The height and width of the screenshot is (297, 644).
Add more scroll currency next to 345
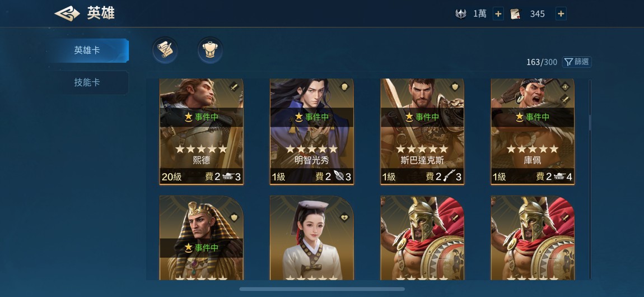(x=561, y=14)
